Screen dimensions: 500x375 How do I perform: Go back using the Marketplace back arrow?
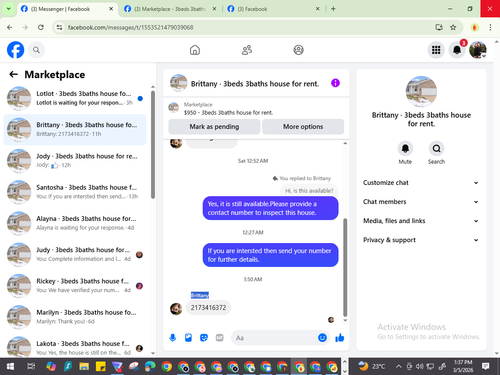pos(13,74)
